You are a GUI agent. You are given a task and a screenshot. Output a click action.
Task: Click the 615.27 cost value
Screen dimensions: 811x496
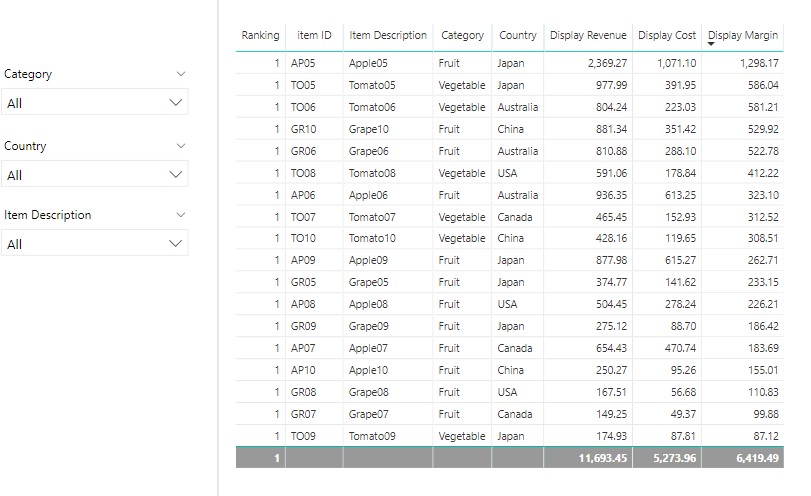pyautogui.click(x=680, y=260)
